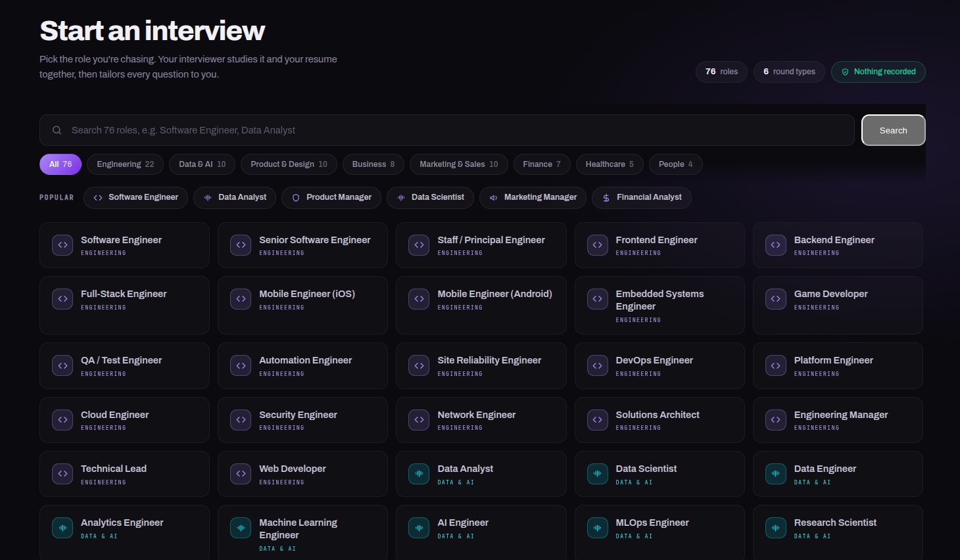
Task: Click the waveform icon on Analytics Engineer card
Action: (x=62, y=528)
